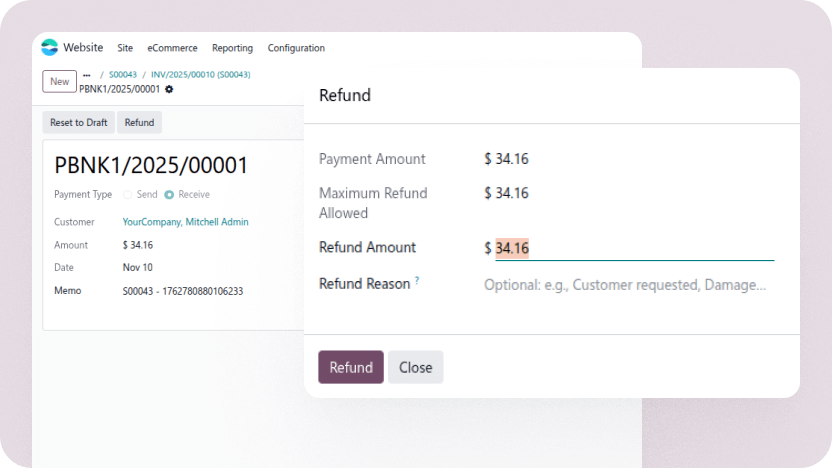Open the Configuration menu

point(296,48)
